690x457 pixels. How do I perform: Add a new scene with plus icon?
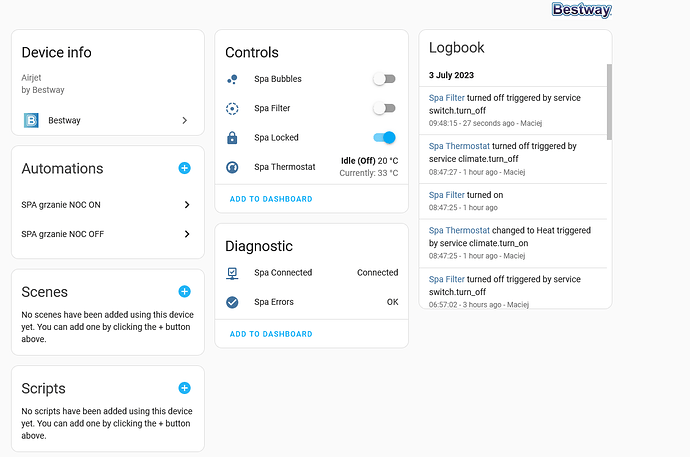tap(184, 292)
